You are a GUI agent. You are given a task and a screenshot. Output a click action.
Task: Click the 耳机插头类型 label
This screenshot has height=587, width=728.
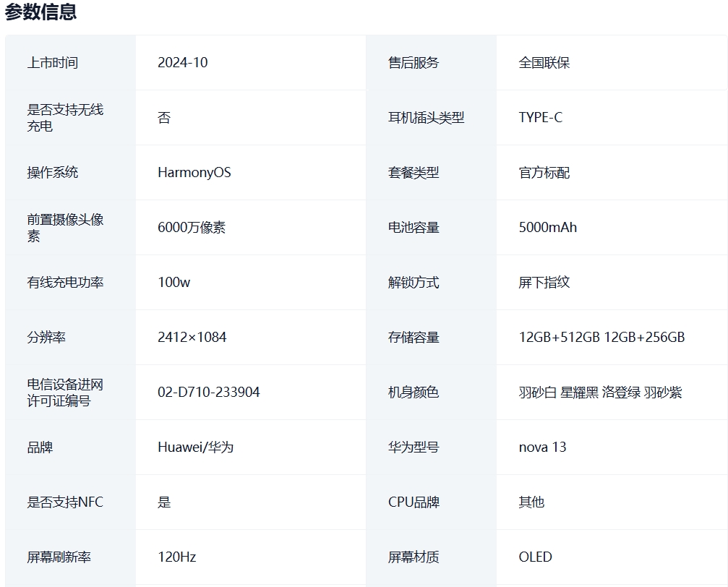pos(427,118)
